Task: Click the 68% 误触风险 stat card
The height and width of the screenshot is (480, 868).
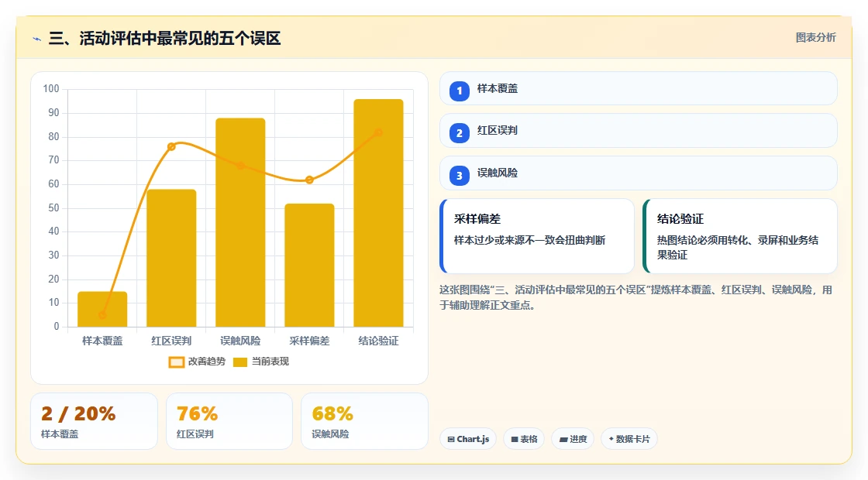Action: 364,421
